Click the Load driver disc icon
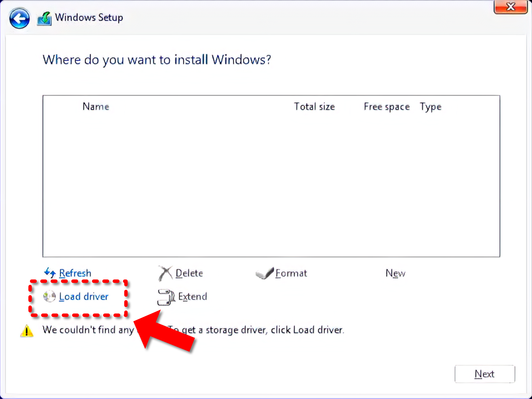 pos(50,296)
